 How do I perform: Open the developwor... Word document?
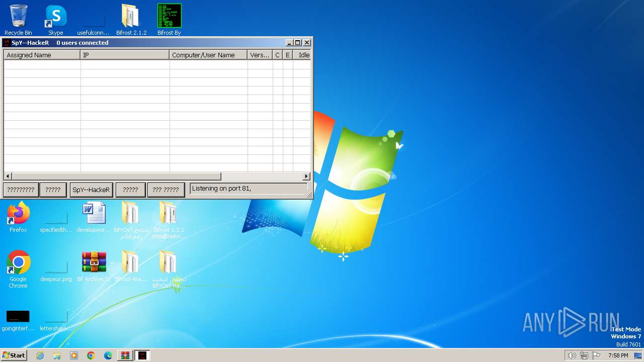pyautogui.click(x=94, y=217)
